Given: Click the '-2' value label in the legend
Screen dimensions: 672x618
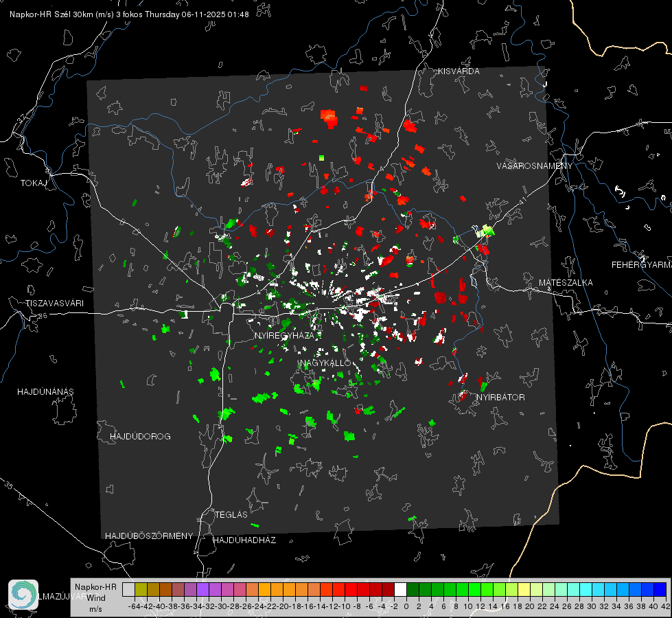Looking at the screenshot, I should tap(393, 606).
